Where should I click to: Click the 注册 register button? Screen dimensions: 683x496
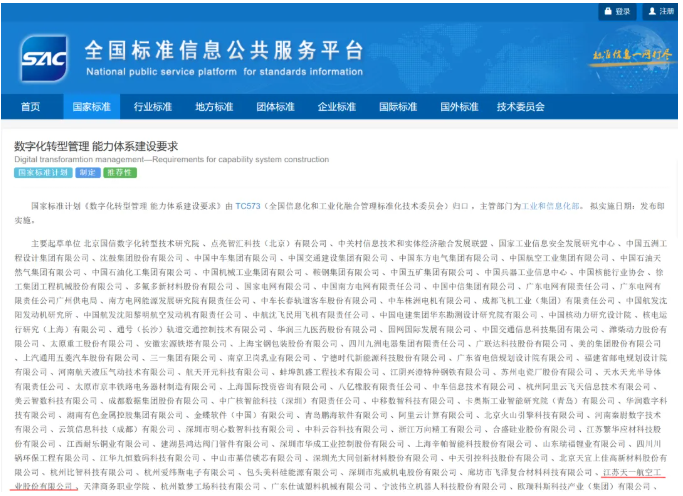661,11
